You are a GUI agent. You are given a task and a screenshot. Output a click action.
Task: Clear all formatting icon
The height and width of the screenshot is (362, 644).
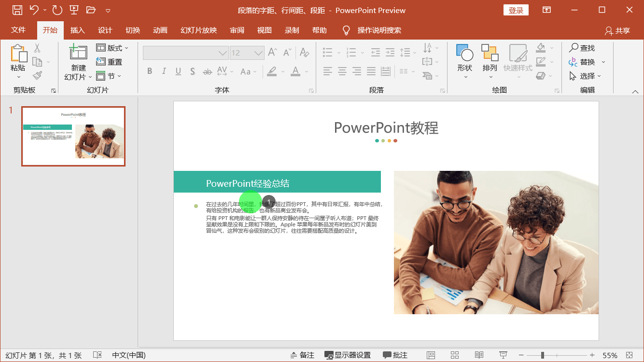click(x=304, y=52)
